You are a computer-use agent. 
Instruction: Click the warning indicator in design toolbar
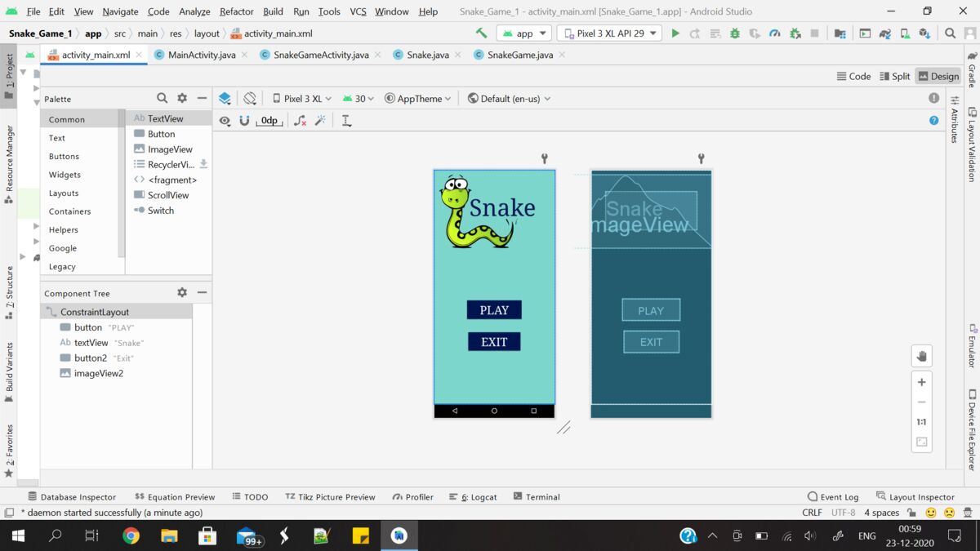pyautogui.click(x=933, y=98)
